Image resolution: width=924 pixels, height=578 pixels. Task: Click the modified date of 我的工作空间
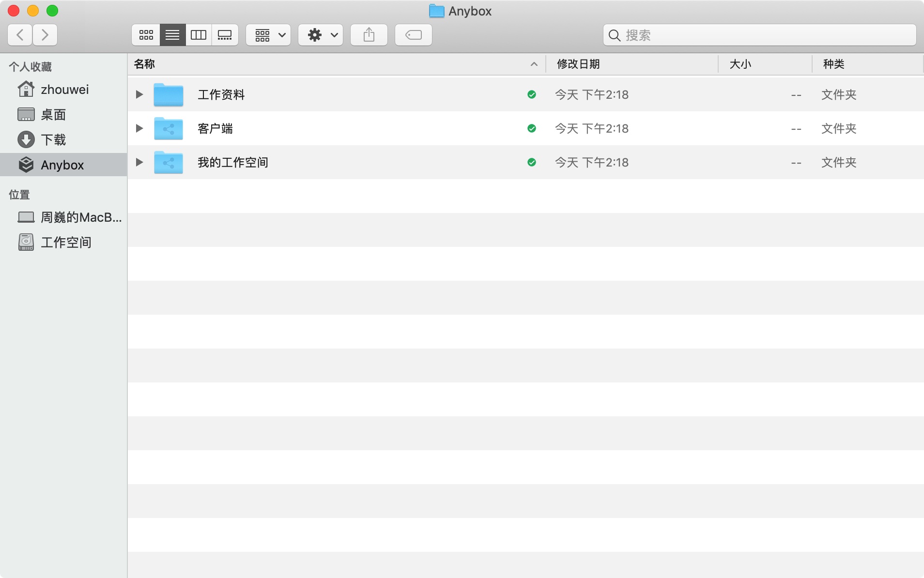[x=592, y=162]
